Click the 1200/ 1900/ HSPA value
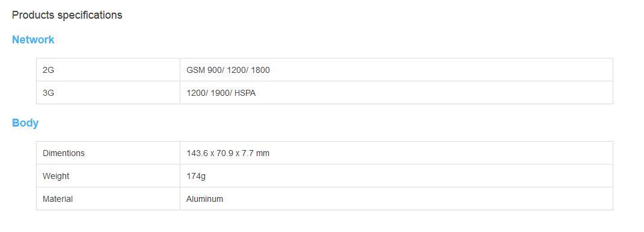644x232 pixels. click(221, 93)
